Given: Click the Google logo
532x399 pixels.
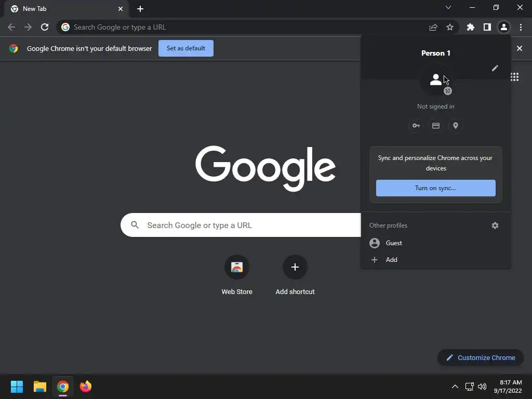Looking at the screenshot, I should tap(265, 168).
